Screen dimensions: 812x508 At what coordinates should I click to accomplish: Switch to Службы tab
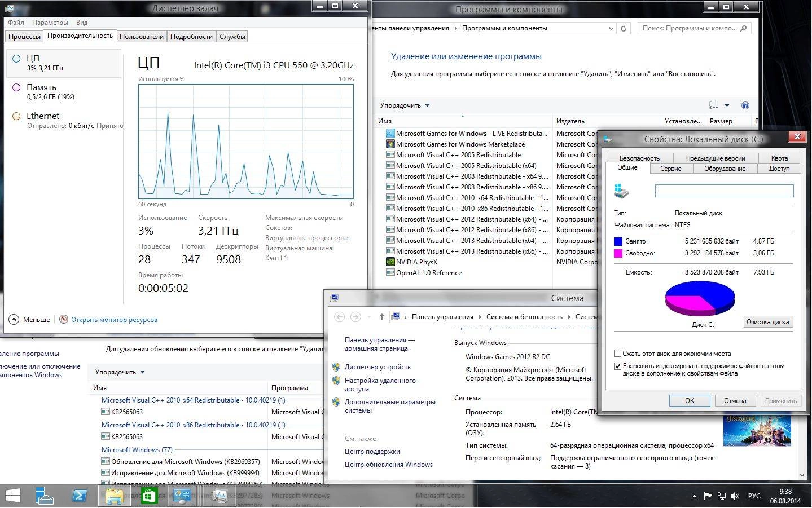232,37
